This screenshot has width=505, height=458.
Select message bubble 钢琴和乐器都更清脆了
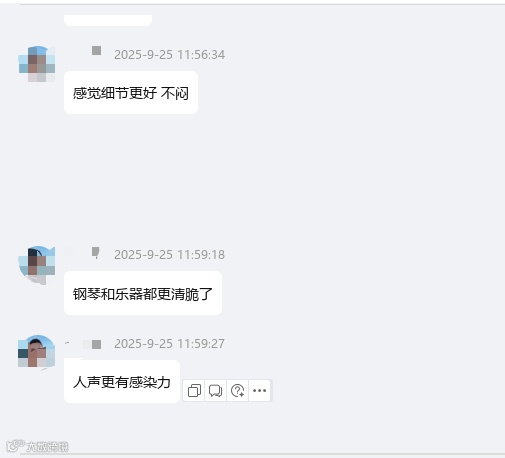tap(143, 293)
